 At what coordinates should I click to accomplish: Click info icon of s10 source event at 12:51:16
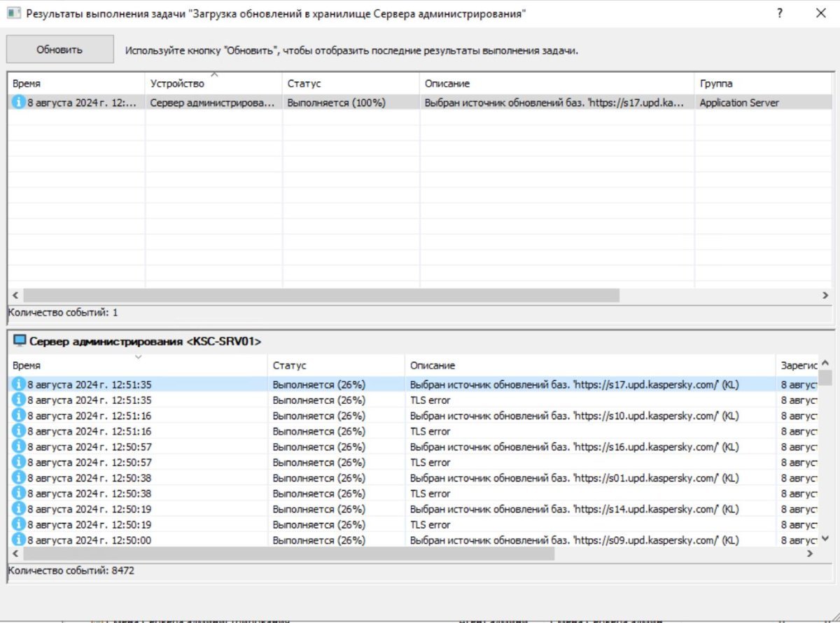(x=19, y=416)
